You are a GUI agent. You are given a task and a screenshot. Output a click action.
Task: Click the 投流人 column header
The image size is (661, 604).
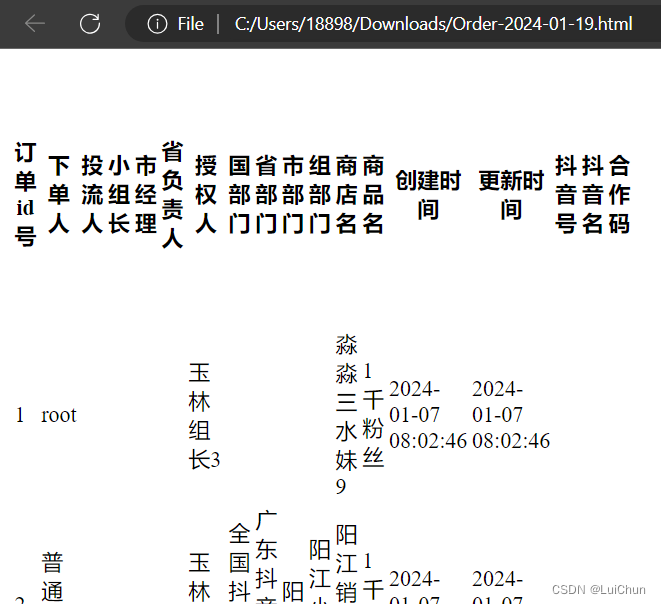[92, 194]
